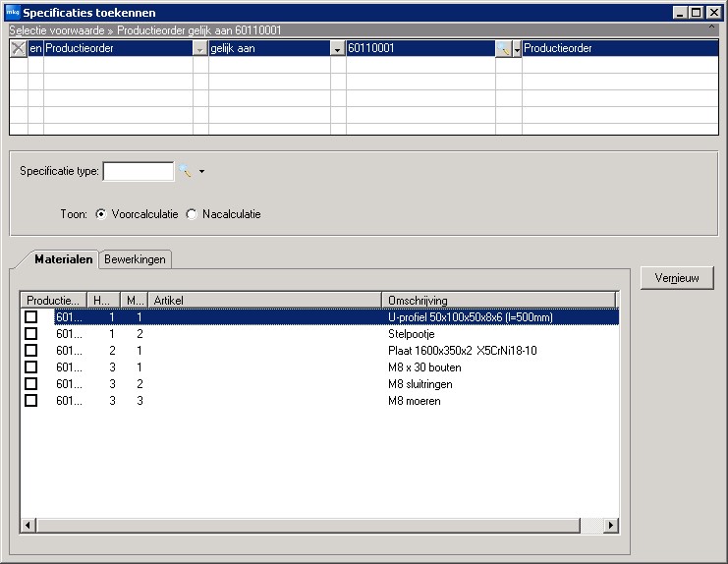Sort by the Omschrijving column header
The width and height of the screenshot is (728, 564).
tap(499, 301)
